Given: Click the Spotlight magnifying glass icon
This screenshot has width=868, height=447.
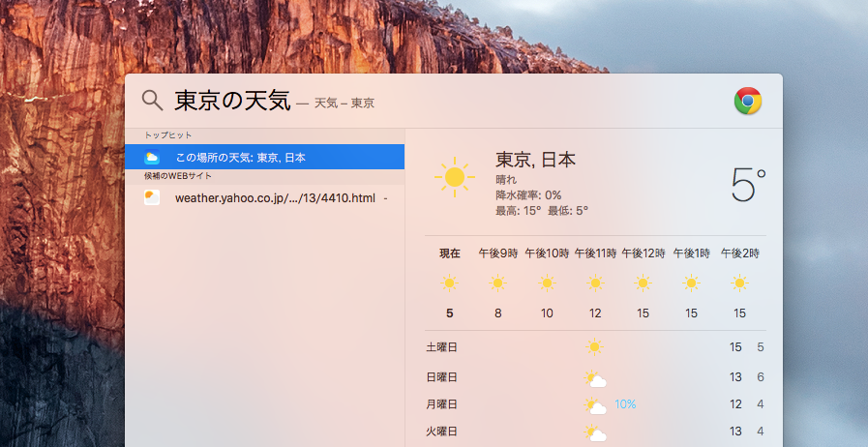Looking at the screenshot, I should (152, 101).
